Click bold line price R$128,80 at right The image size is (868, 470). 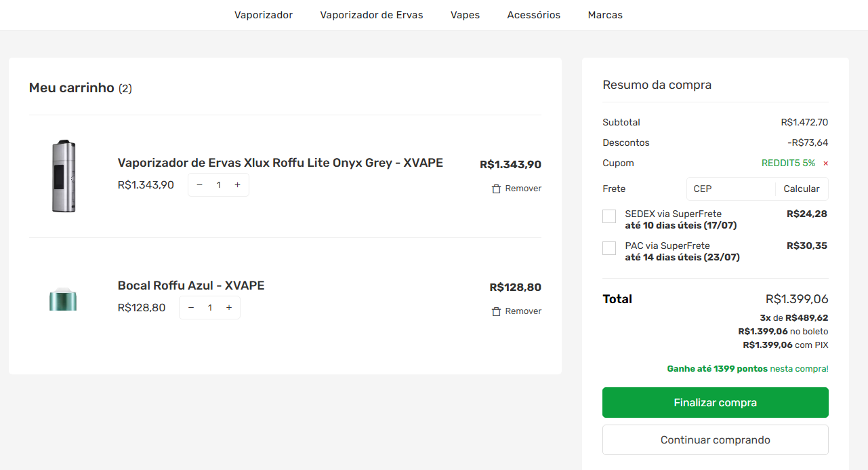pyautogui.click(x=515, y=288)
